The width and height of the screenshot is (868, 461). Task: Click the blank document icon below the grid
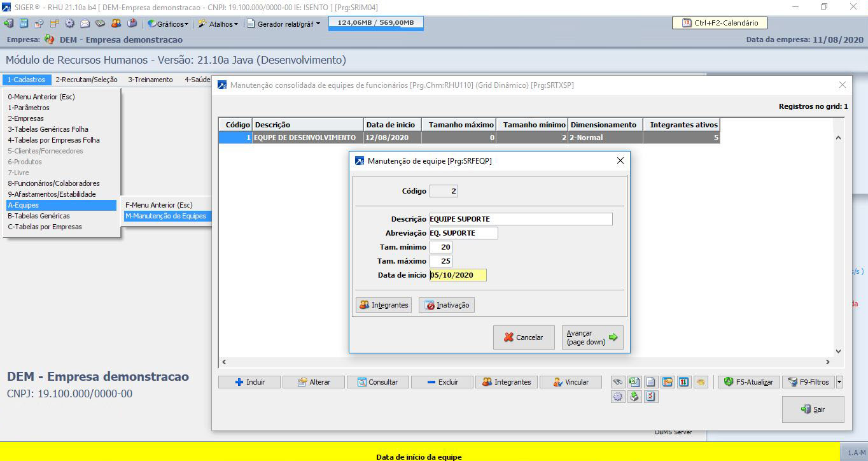tap(651, 382)
